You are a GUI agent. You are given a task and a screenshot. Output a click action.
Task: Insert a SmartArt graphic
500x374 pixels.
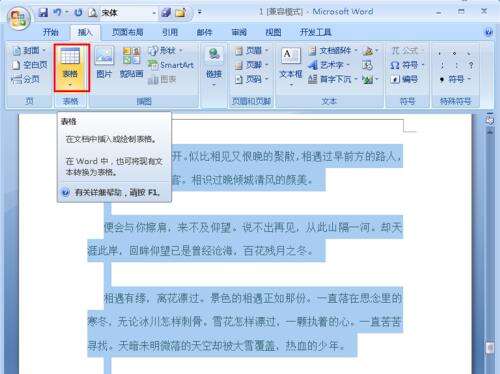[171, 65]
